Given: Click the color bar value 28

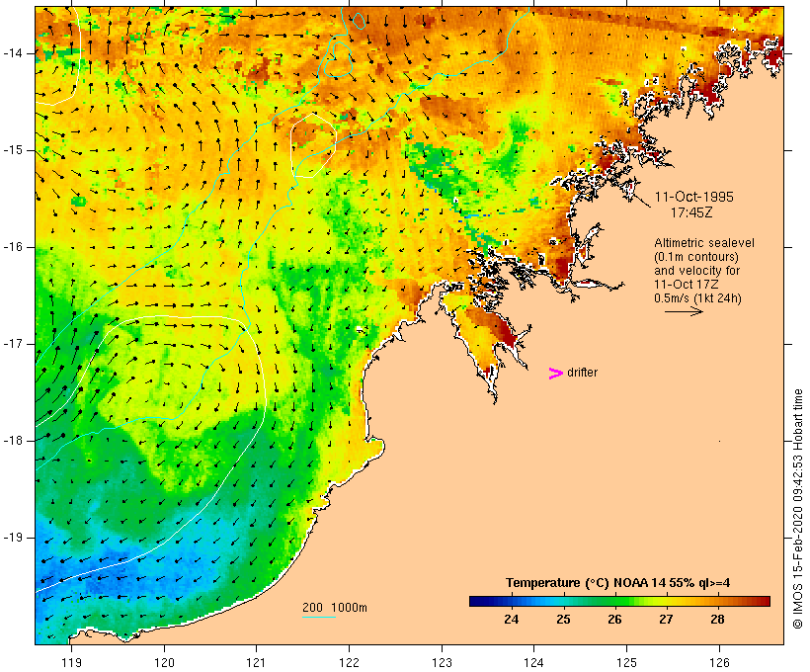Looking at the screenshot, I should pos(717,619).
